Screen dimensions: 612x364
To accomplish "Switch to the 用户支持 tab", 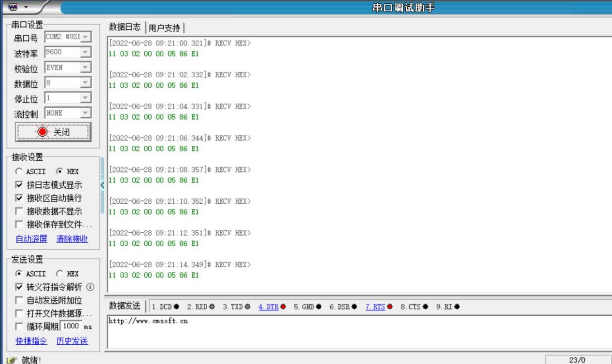I will [x=164, y=28].
